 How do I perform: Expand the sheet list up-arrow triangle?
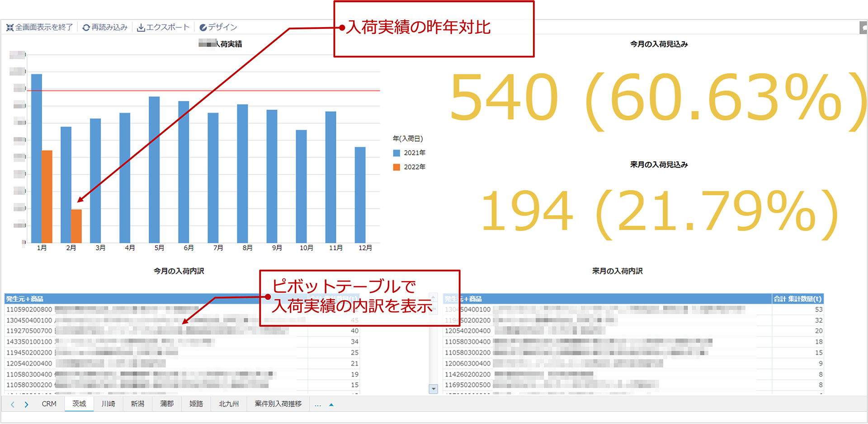[331, 405]
